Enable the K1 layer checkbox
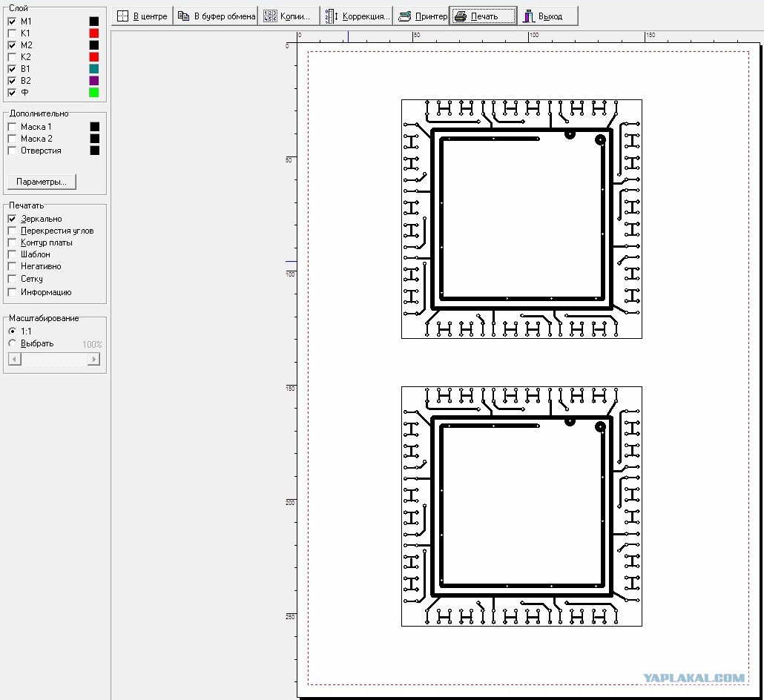The image size is (764, 700). click(x=12, y=33)
